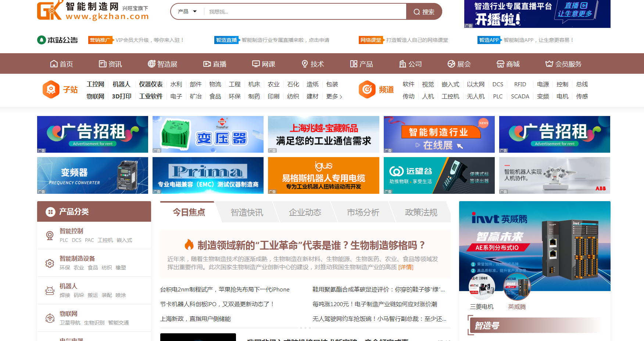Open the 制造领域新的"工业革命" headline
Image resolution: width=644 pixels, height=341 pixels.
[x=311, y=245]
